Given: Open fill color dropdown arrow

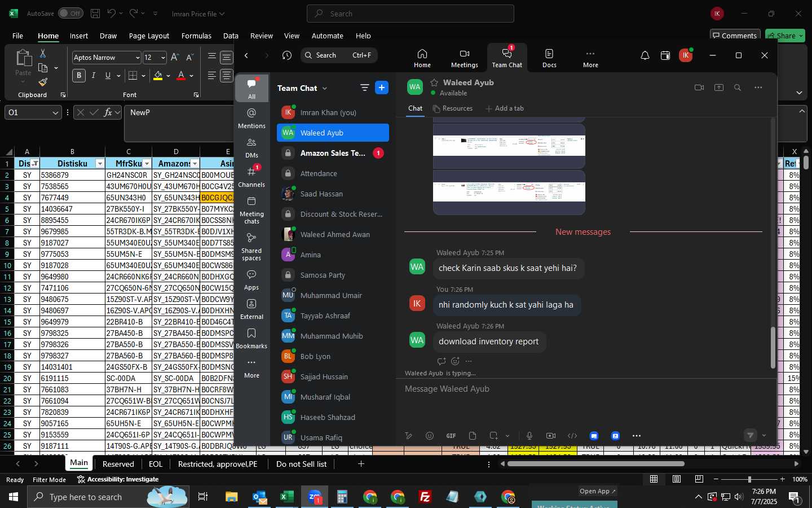Looking at the screenshot, I should (x=168, y=76).
